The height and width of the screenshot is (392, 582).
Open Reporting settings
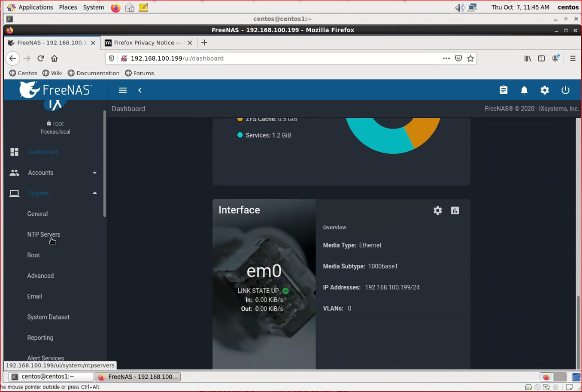pos(40,337)
